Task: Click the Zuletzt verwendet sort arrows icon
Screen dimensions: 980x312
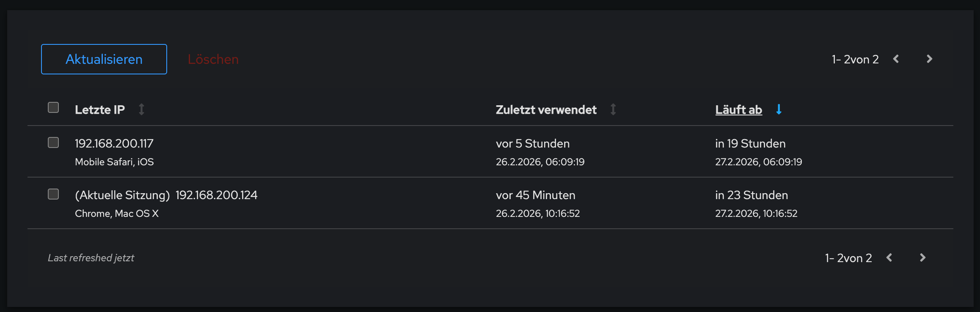Action: (x=613, y=109)
